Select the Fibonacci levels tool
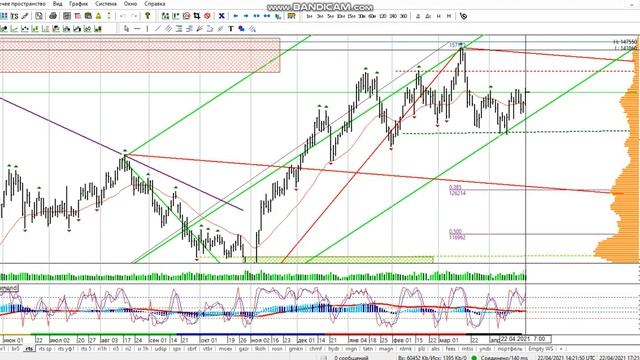Image resolution: width=640 pixels, height=360 pixels. pos(179,29)
